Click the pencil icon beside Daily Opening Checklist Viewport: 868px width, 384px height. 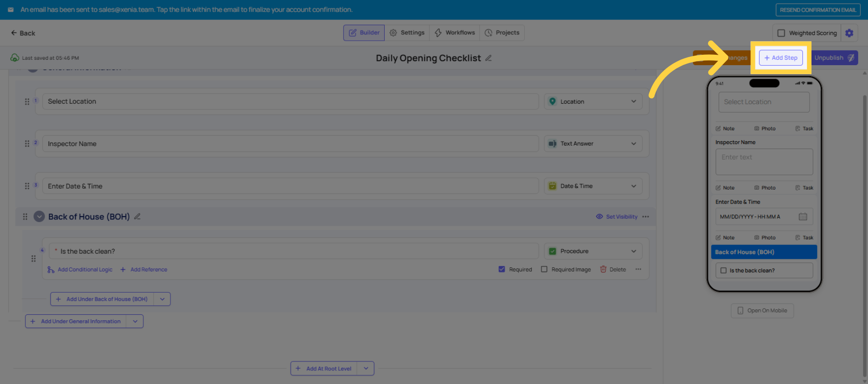tap(488, 58)
